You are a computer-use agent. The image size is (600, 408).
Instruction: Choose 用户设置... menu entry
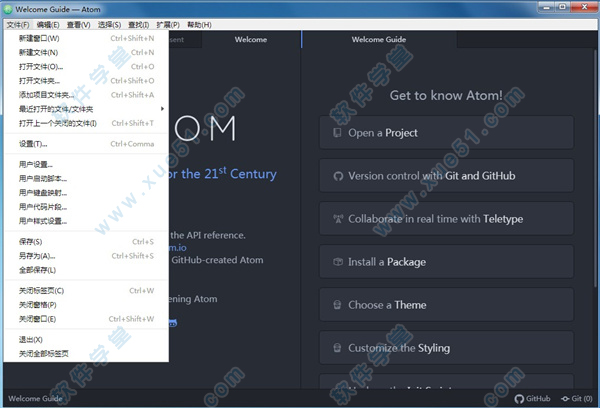86,165
